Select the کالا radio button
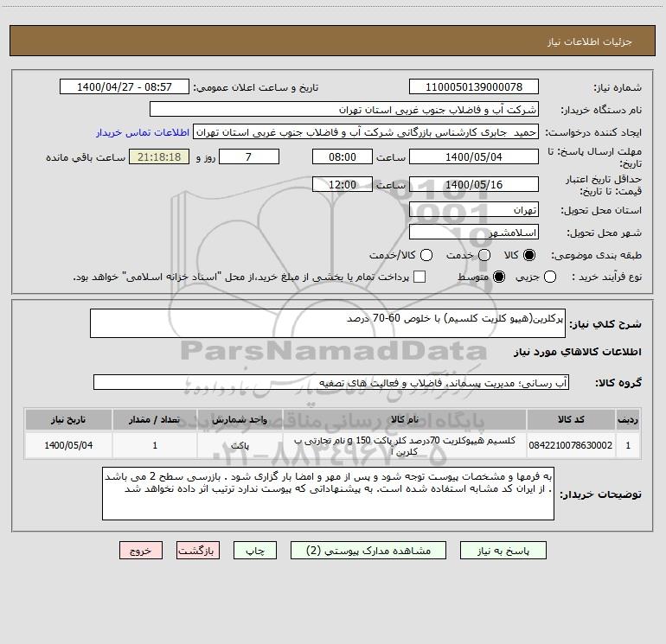The width and height of the screenshot is (666, 644). (x=529, y=255)
